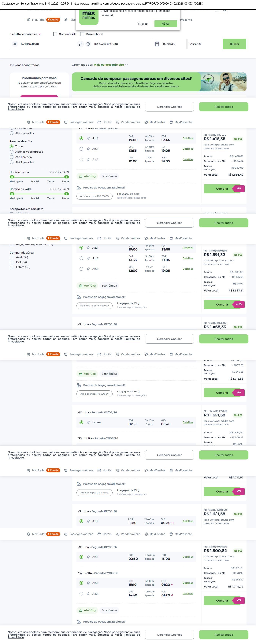
Task: Click the green 'Buscar' search button
Action: [234, 44]
